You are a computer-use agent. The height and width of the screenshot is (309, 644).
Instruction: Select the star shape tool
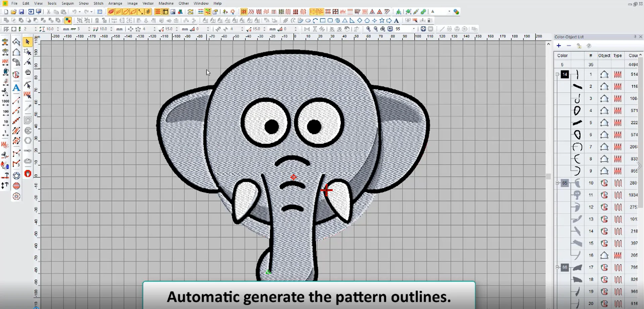[16, 175]
